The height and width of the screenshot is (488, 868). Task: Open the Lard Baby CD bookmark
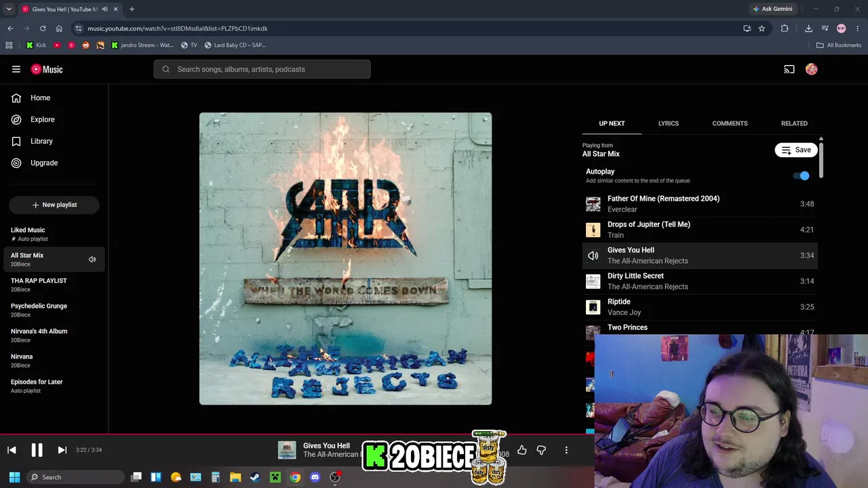(x=235, y=45)
